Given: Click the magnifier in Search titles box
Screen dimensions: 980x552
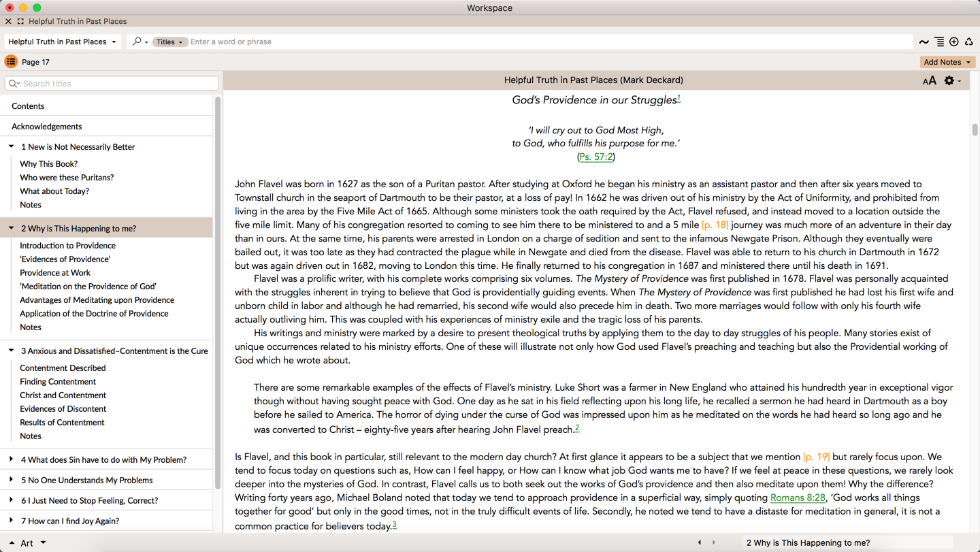Looking at the screenshot, I should pyautogui.click(x=14, y=84).
